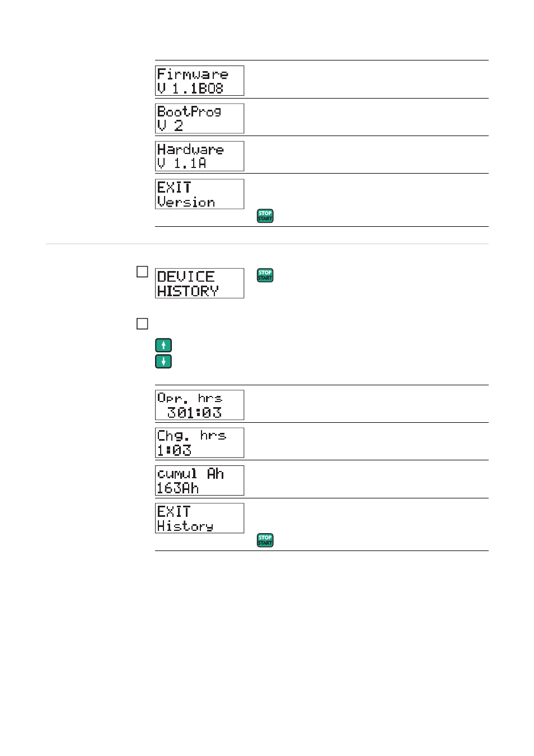Click the V 1.1B08 firmware version text

[x=190, y=88]
